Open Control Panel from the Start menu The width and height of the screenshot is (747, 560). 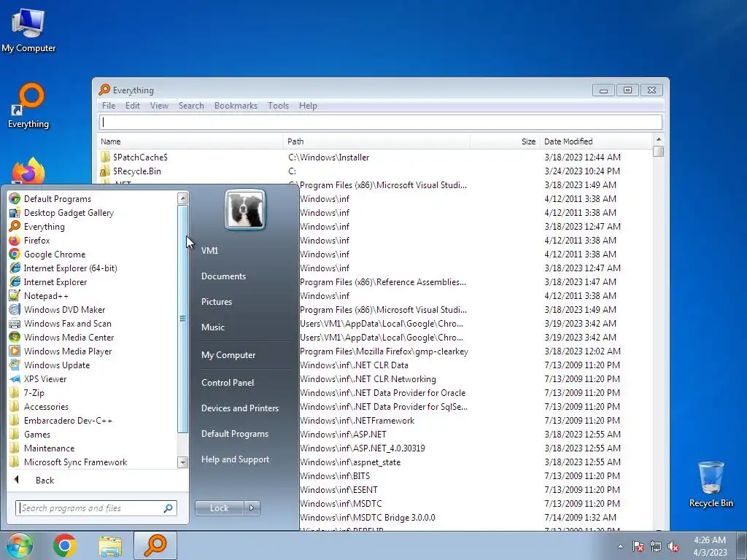(228, 382)
